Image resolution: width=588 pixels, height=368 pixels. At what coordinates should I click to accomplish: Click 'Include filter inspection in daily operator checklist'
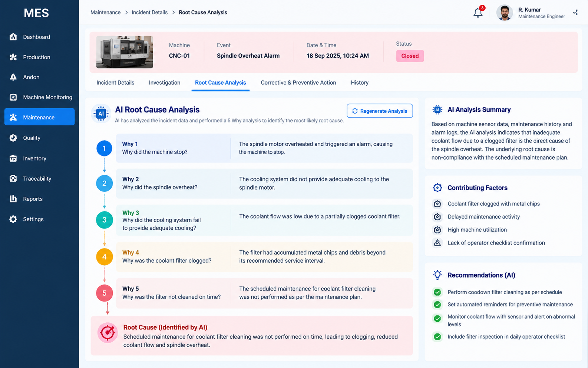[506, 337]
